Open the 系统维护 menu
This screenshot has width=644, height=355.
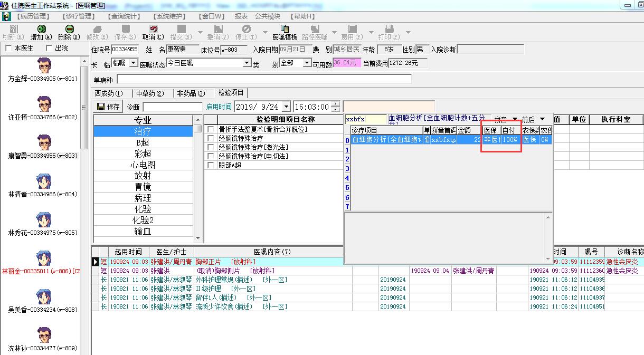pos(170,16)
